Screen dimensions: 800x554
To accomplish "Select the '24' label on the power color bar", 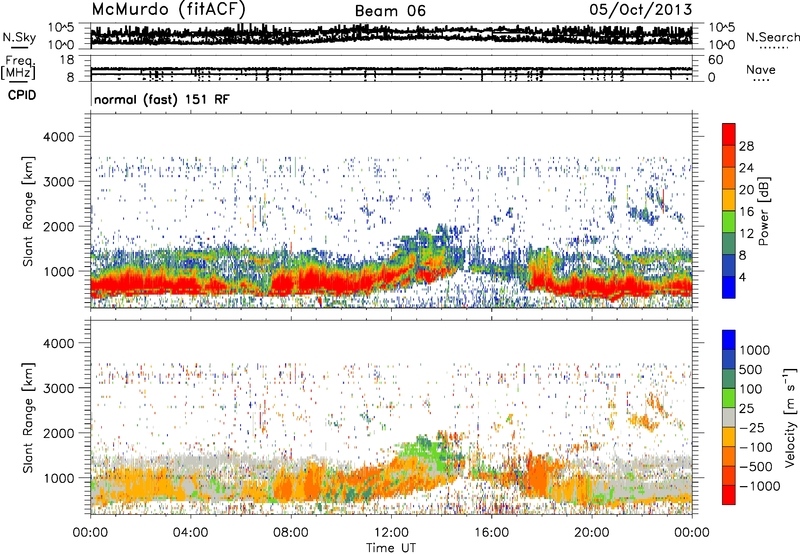I will click(746, 168).
